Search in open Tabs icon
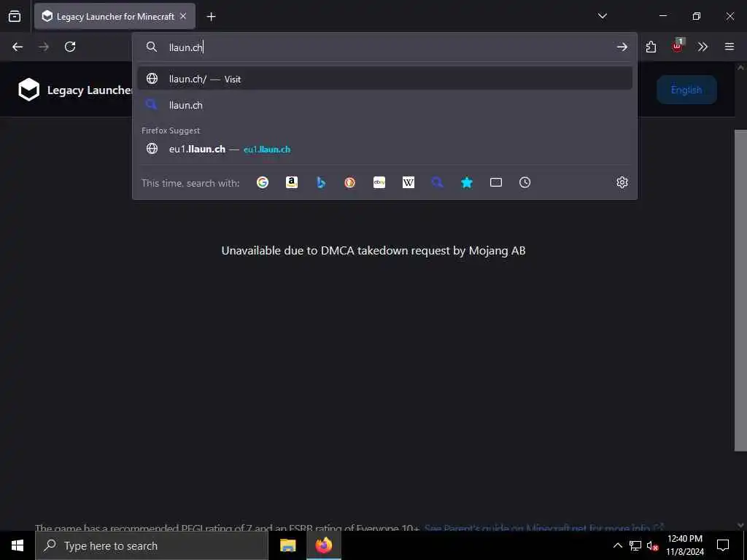 [496, 182]
